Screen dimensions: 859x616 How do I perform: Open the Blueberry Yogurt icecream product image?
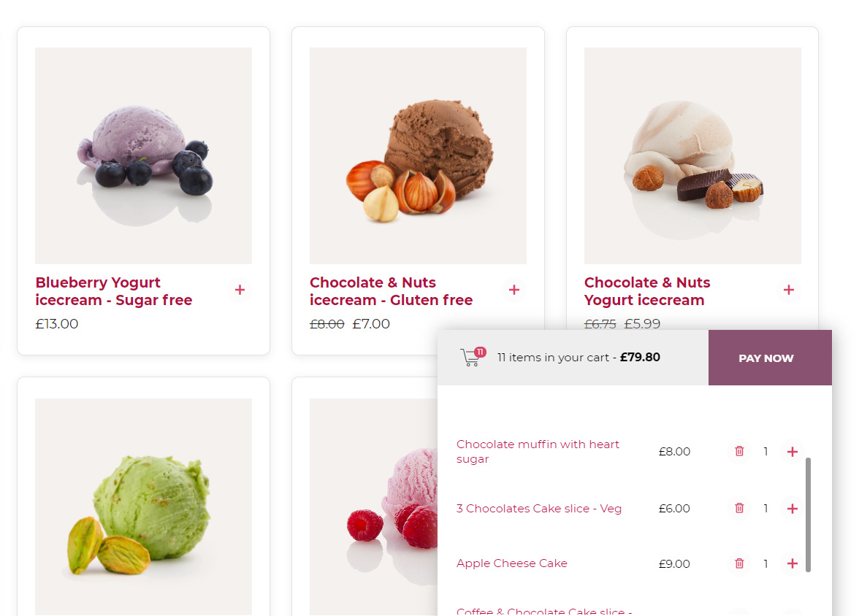(x=143, y=155)
